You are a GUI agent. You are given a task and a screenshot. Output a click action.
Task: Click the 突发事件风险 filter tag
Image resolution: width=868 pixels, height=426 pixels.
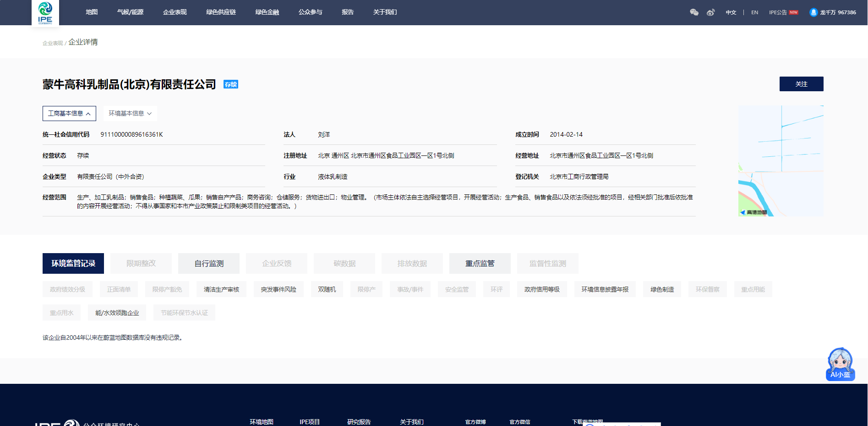tap(278, 289)
